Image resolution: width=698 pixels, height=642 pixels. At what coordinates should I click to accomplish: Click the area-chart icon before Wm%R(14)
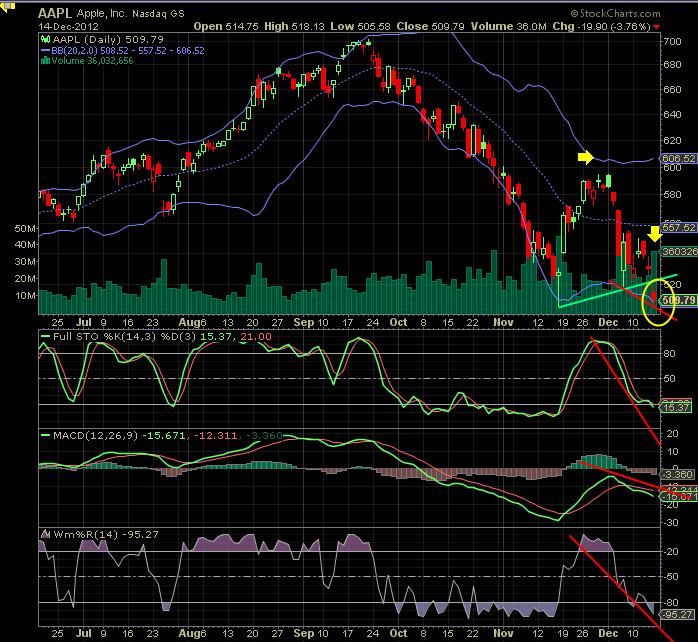click(45, 534)
